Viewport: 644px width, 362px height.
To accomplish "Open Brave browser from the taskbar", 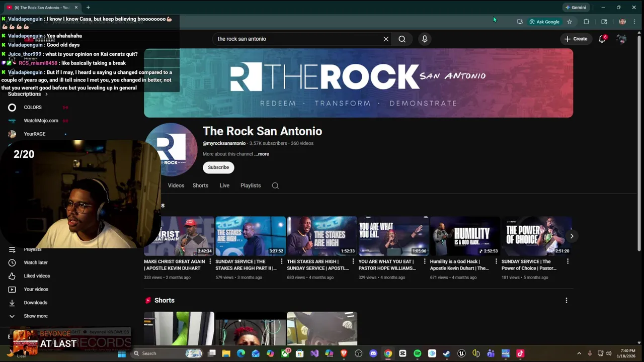I will pyautogui.click(x=344, y=353).
